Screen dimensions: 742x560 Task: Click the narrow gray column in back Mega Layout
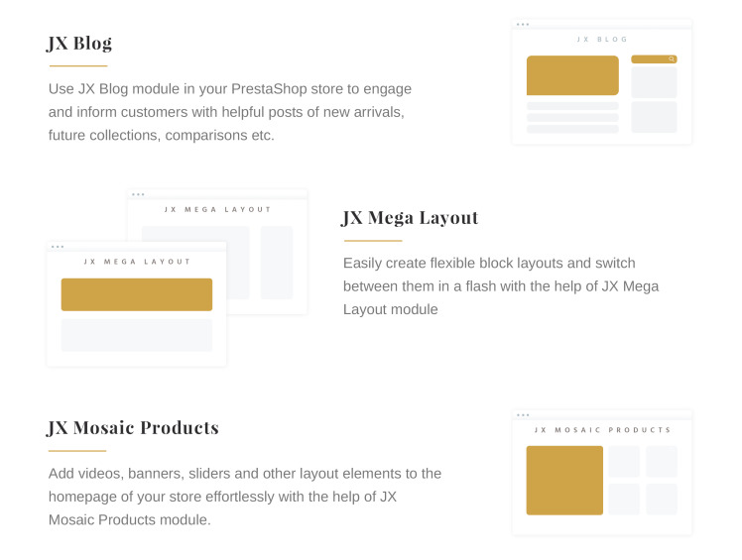(x=277, y=263)
